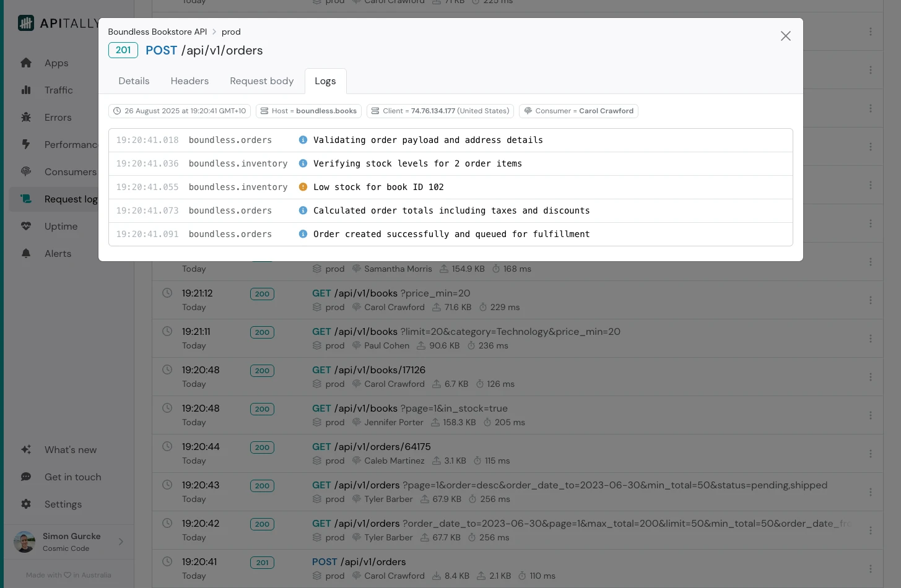
Task: Expand the Simon Gurcke account chevron
Action: tap(121, 542)
